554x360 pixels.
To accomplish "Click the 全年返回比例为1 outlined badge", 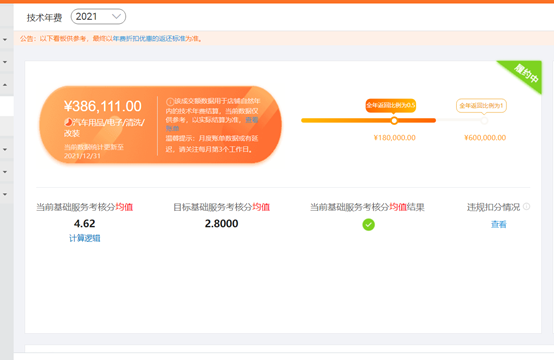I will coord(481,106).
